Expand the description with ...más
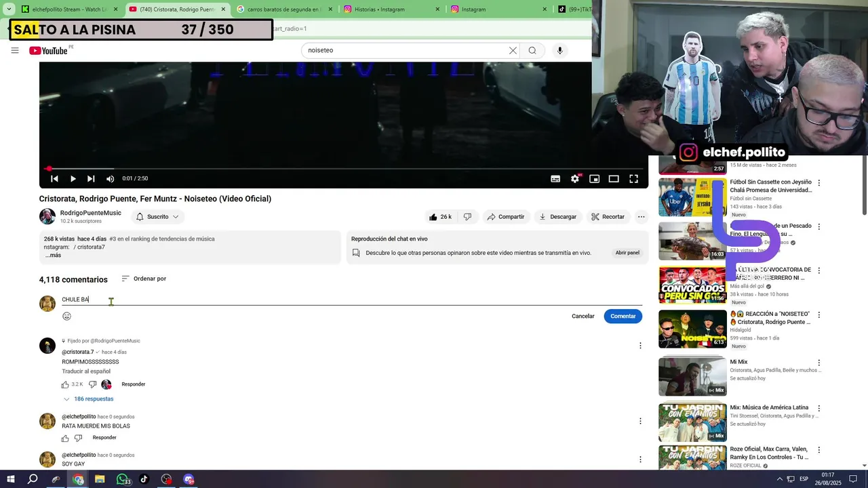 coord(53,256)
